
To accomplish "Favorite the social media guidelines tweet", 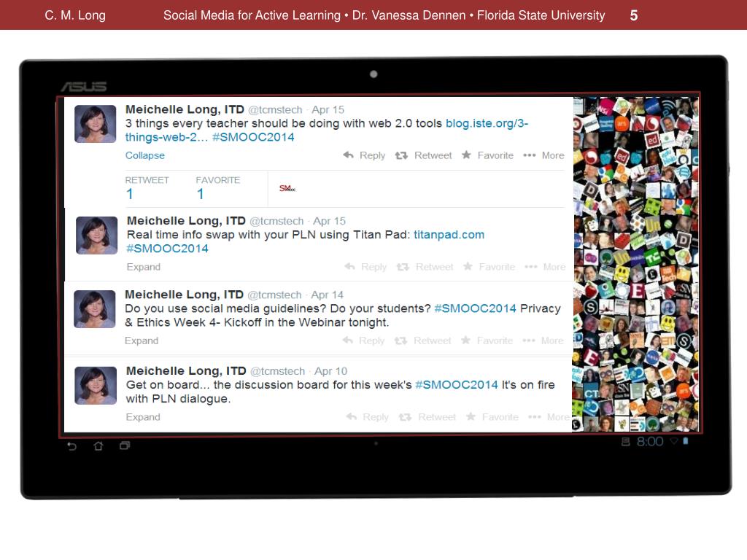I will (x=487, y=341).
